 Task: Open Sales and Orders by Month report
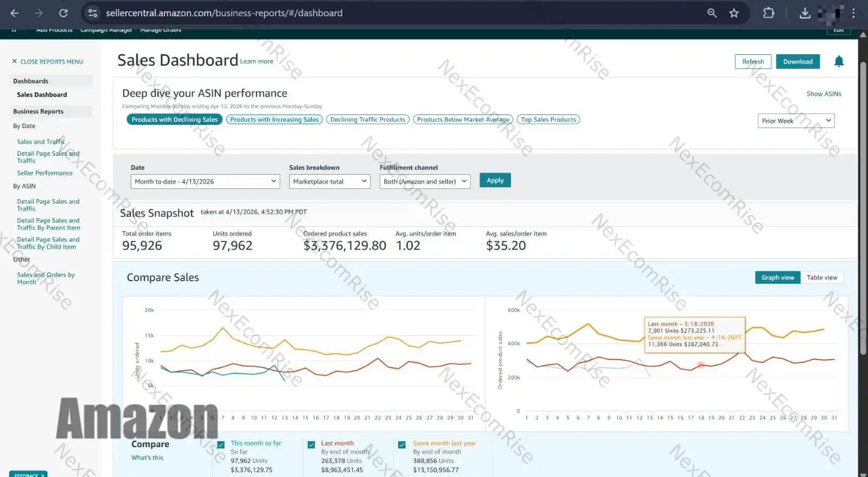point(46,278)
